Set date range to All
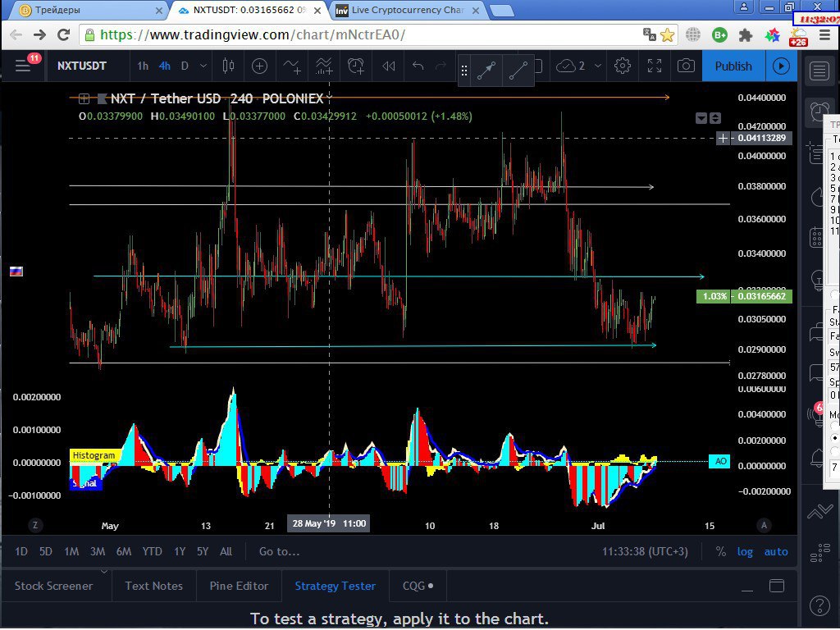840x630 pixels. pyautogui.click(x=226, y=551)
